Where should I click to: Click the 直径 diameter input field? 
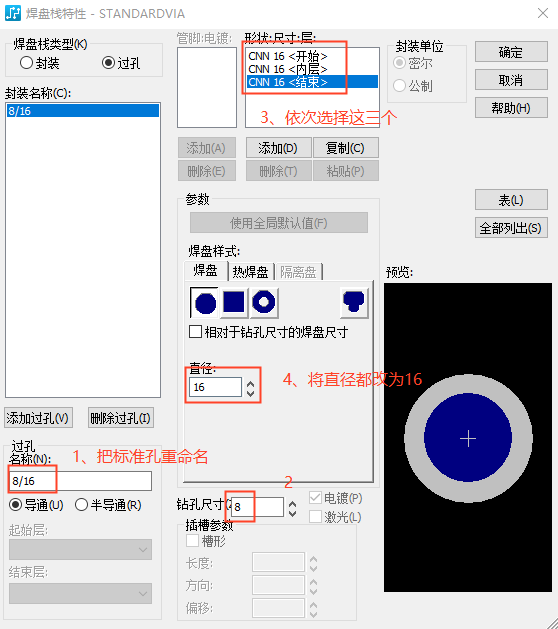click(x=215, y=387)
